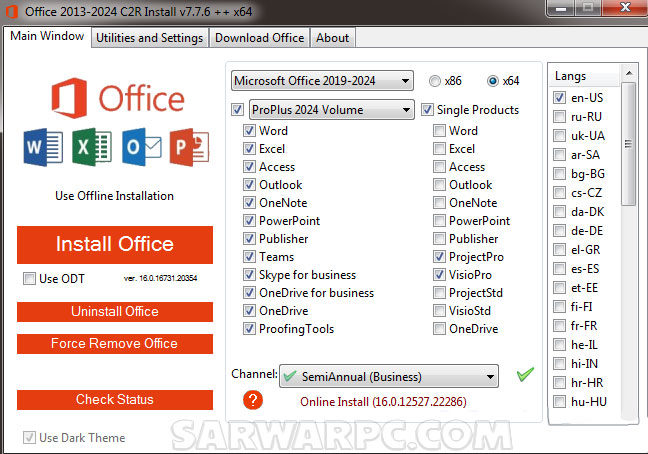Open the ProPlus 2024 Volume dropdown
Image resolution: width=648 pixels, height=454 pixels.
pyautogui.click(x=331, y=110)
